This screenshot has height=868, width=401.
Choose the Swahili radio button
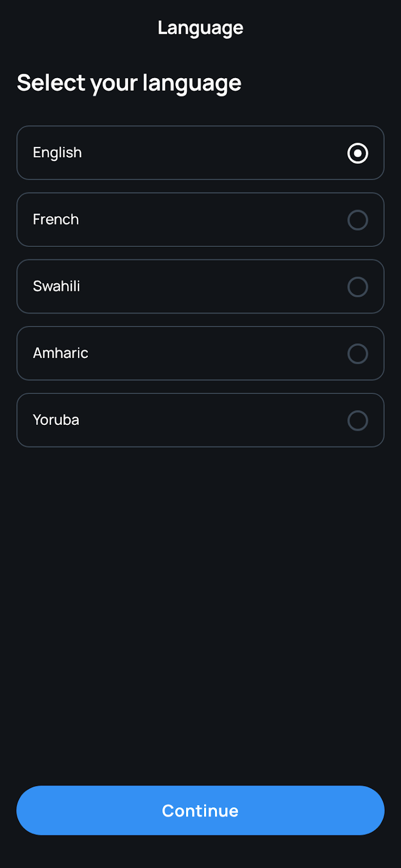pos(358,286)
